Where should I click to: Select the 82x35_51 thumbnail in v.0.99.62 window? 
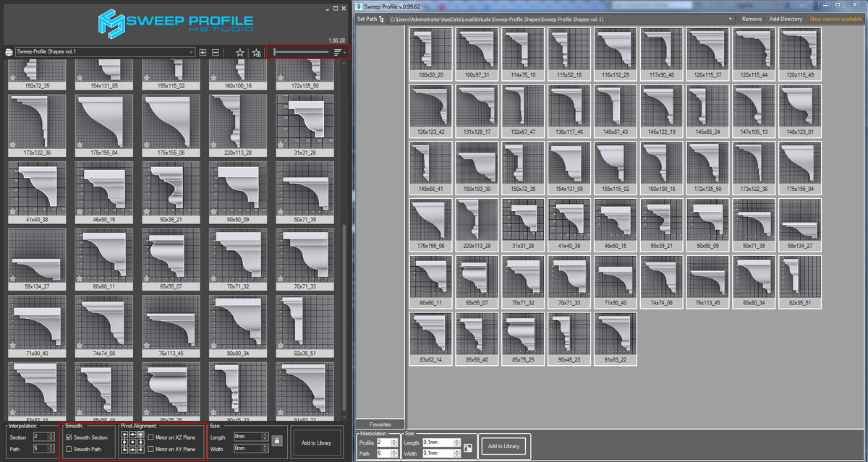pyautogui.click(x=800, y=281)
